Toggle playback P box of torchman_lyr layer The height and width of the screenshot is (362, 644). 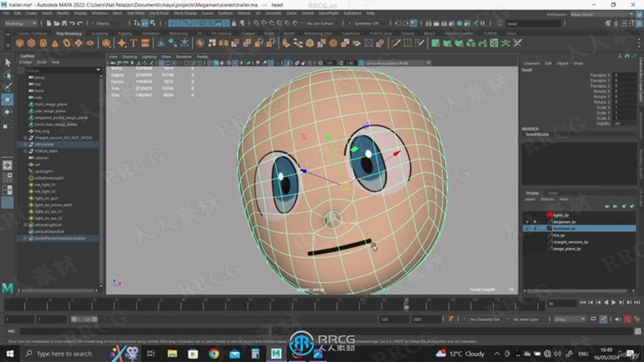535,229
